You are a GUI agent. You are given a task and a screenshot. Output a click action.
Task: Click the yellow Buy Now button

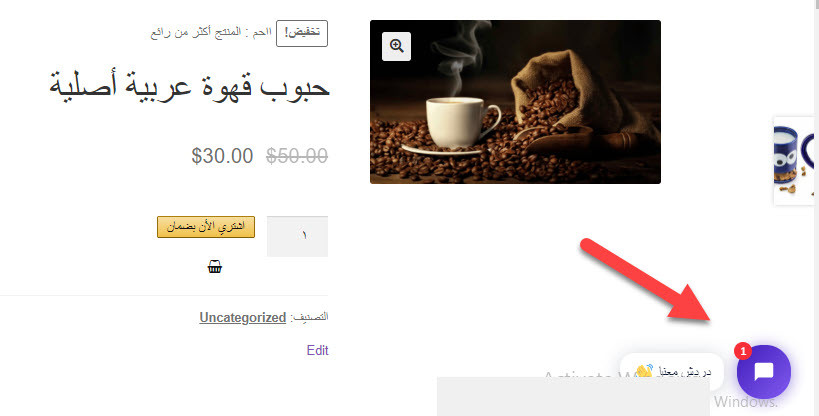pyautogui.click(x=206, y=227)
